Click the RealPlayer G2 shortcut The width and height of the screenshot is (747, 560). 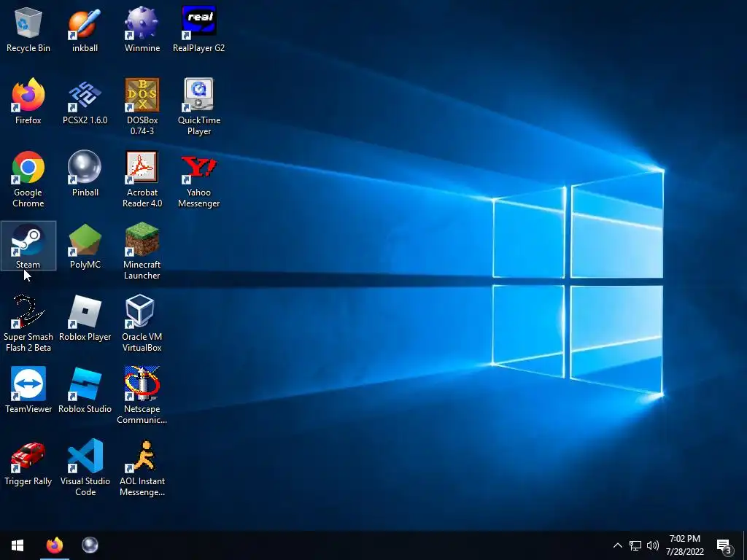coord(198,29)
